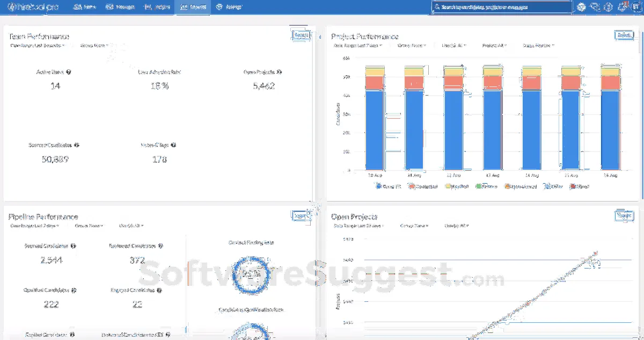Click Export button in Open Projects panel
Screen dimensions: 644x340
pyautogui.click(x=624, y=215)
